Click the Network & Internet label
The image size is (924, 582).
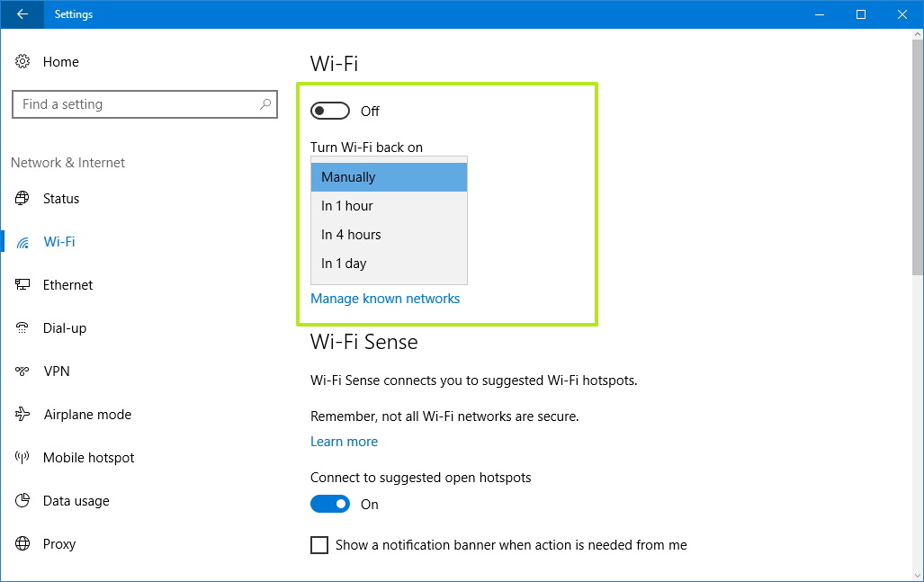coord(67,163)
